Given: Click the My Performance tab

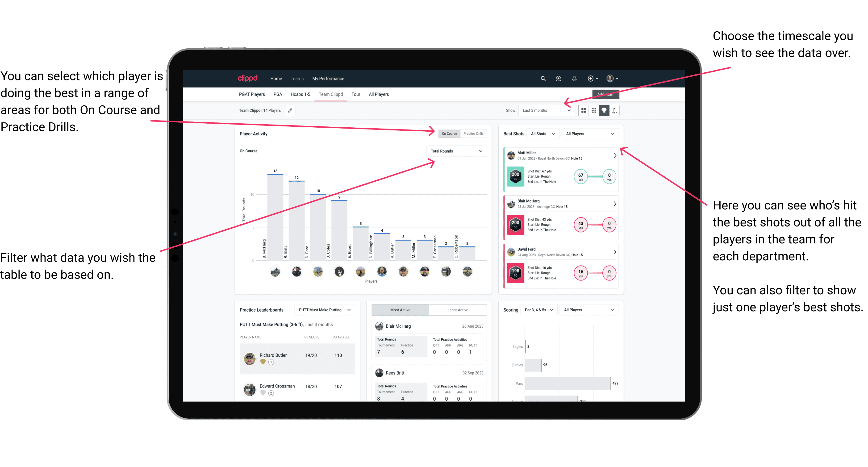Looking at the screenshot, I should tap(329, 78).
